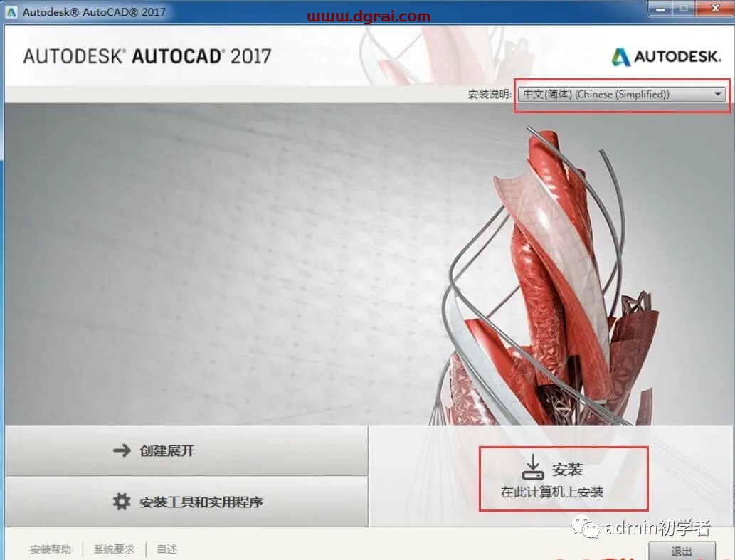735x560 pixels.
Task: Click the 安装帮助 link
Action: tap(51, 549)
